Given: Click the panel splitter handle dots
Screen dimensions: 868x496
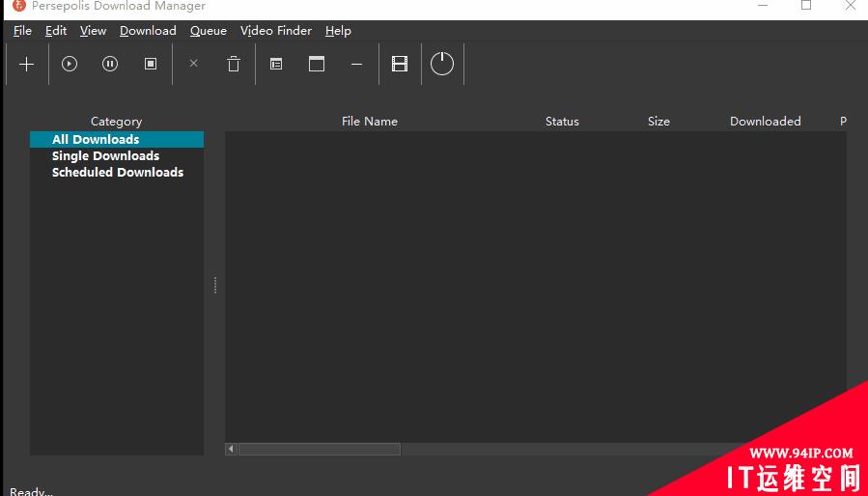Looking at the screenshot, I should [x=215, y=285].
